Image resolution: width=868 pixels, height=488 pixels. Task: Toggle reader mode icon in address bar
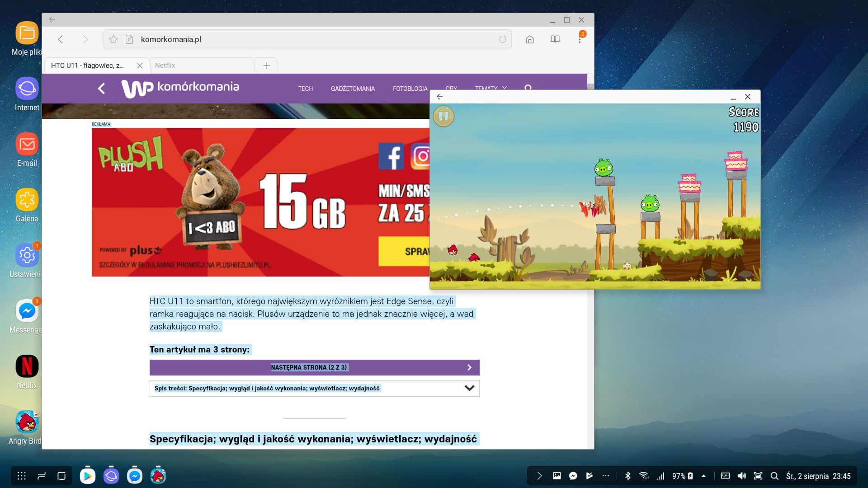[129, 39]
